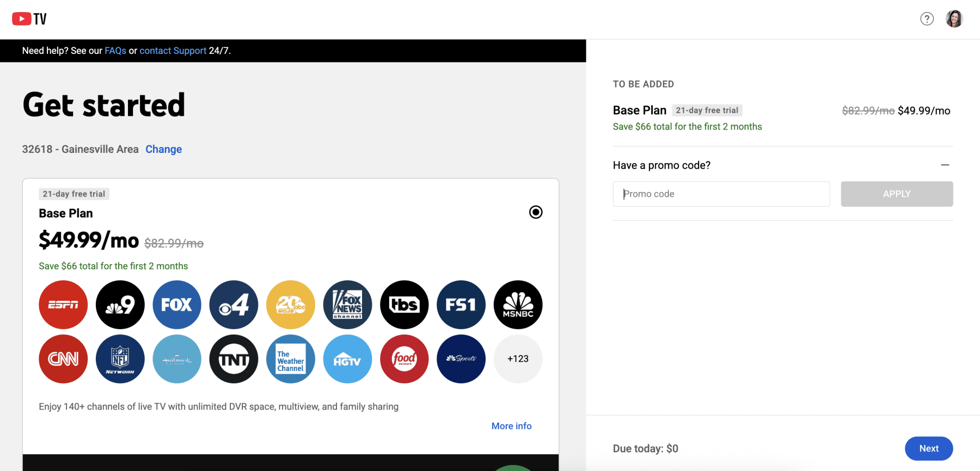980x471 pixels.
Task: Click the NBC Sports channel icon
Action: (x=461, y=359)
